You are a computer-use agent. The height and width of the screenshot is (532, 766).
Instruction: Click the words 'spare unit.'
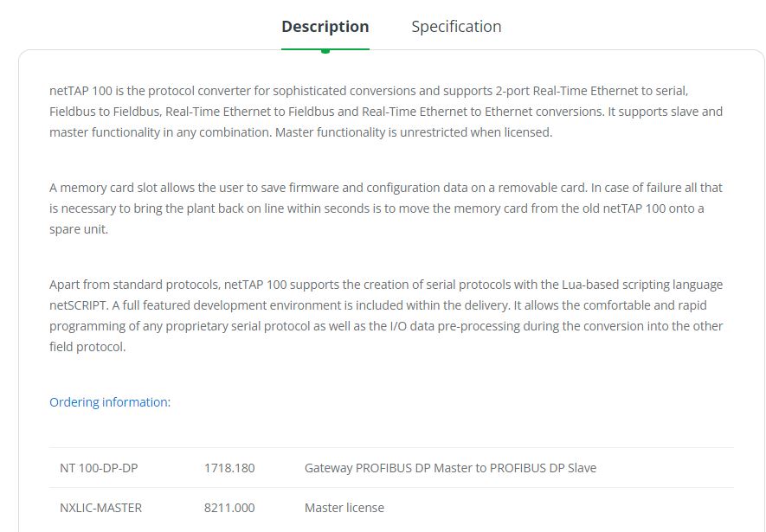(x=79, y=229)
